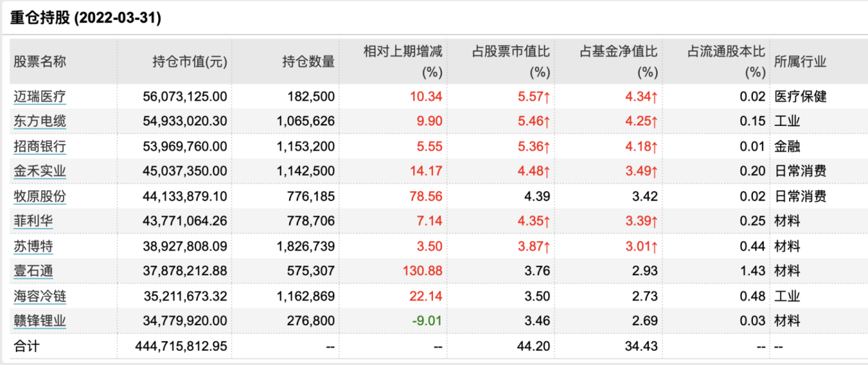Image resolution: width=868 pixels, height=365 pixels.
Task: Open the 赣锋锂业 stock link
Action: pos(40,321)
